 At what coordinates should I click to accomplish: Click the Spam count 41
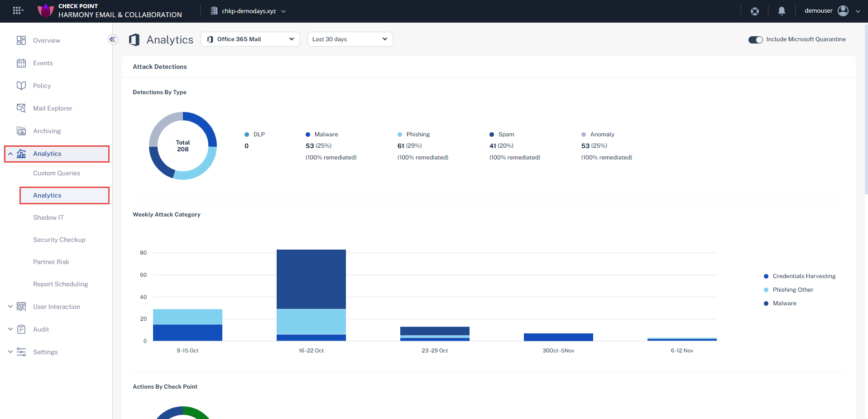tap(493, 146)
